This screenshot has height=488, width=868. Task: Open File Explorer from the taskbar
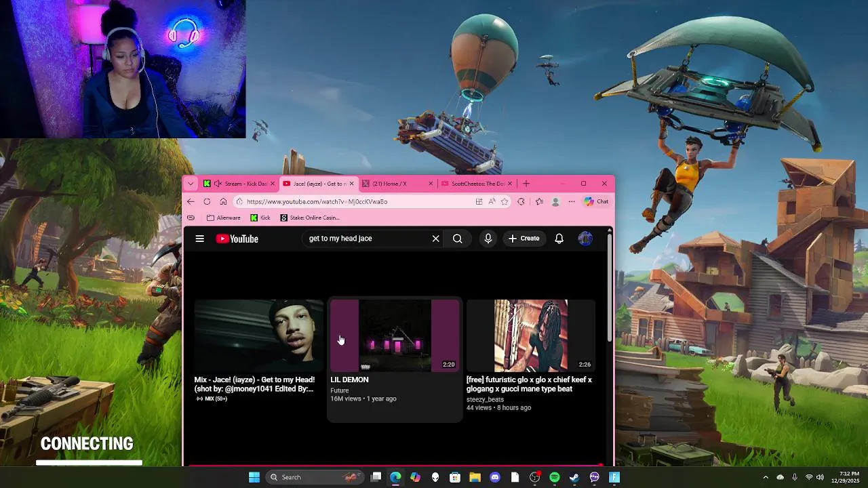point(475,477)
